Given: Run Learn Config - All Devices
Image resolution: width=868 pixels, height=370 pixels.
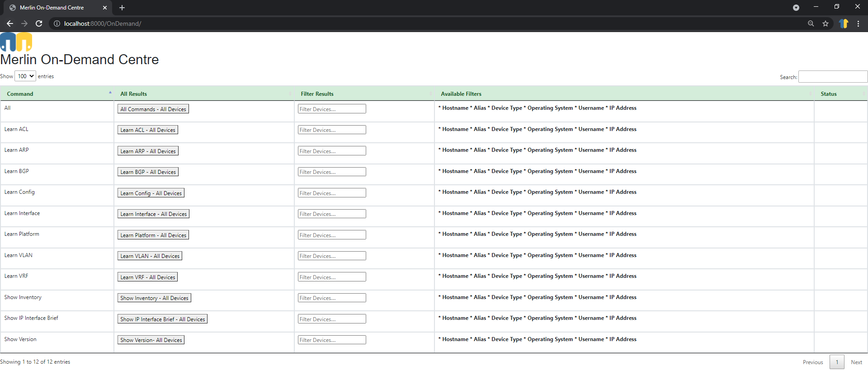Looking at the screenshot, I should [x=151, y=193].
